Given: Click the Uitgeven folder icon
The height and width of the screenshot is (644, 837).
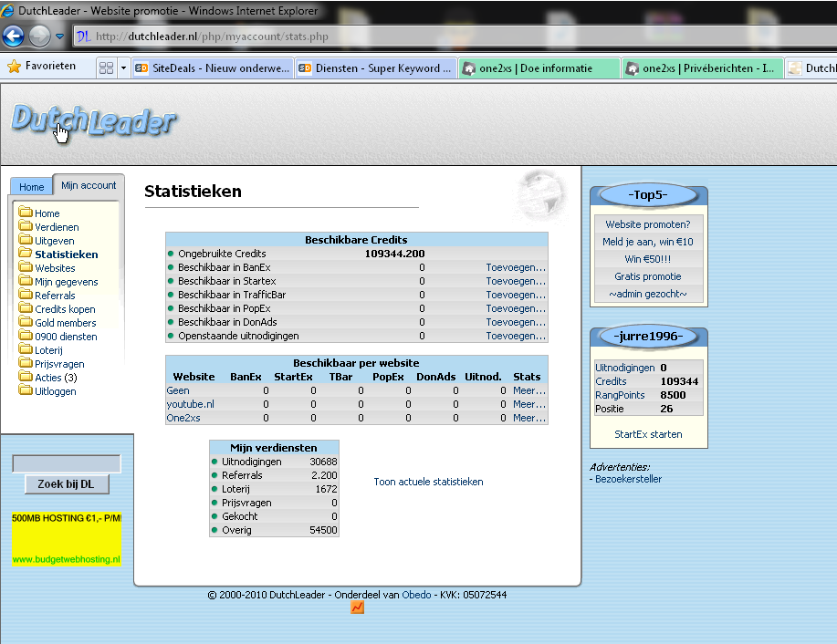Looking at the screenshot, I should click(25, 240).
